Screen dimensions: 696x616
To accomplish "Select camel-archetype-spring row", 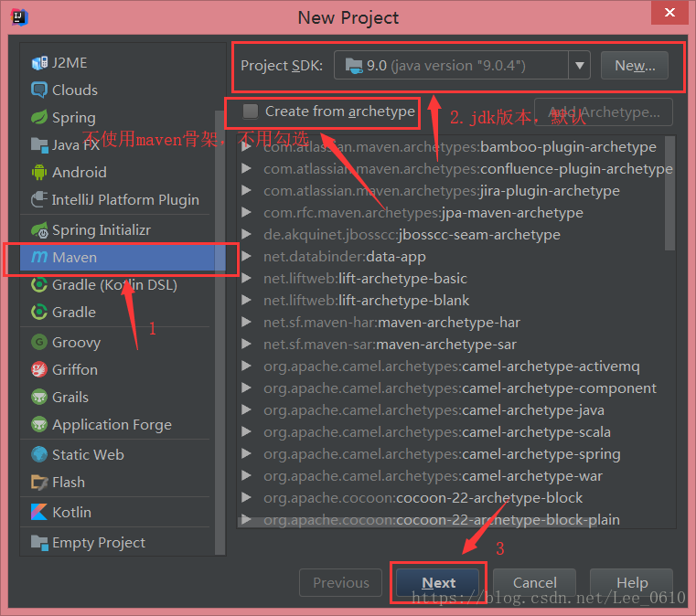I will pos(455,453).
